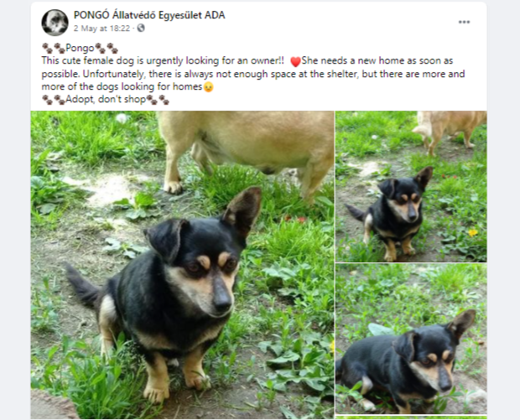Open the large main dog photo
This screenshot has height=420, width=520.
(182, 265)
